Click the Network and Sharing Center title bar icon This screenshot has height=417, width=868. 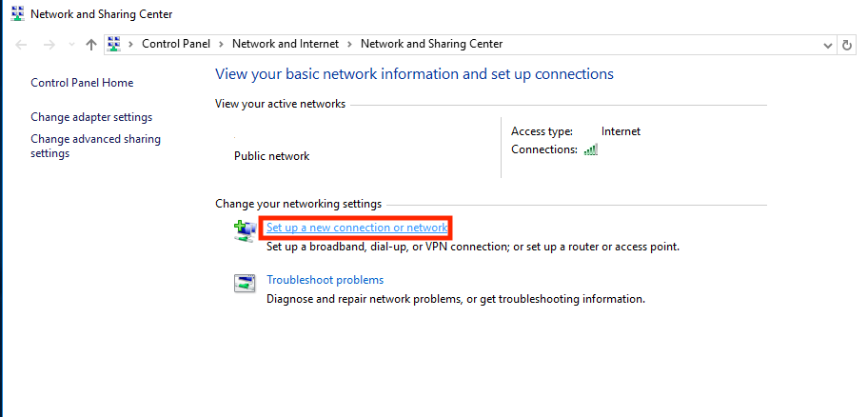click(x=17, y=14)
